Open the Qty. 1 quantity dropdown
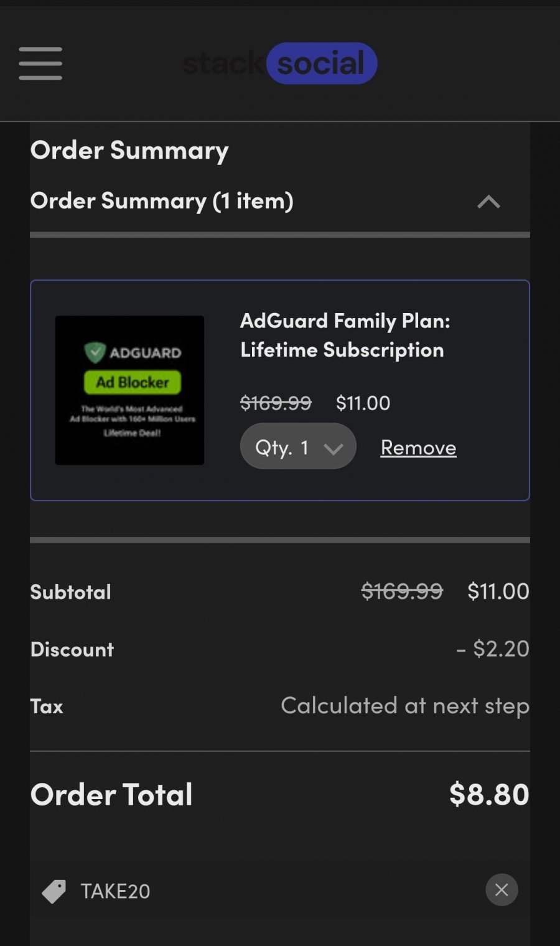The height and width of the screenshot is (946, 560). pyautogui.click(x=297, y=446)
